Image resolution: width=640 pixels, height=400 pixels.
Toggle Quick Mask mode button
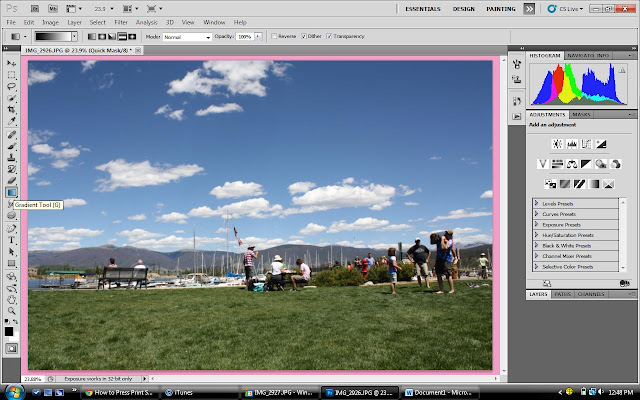[x=11, y=348]
